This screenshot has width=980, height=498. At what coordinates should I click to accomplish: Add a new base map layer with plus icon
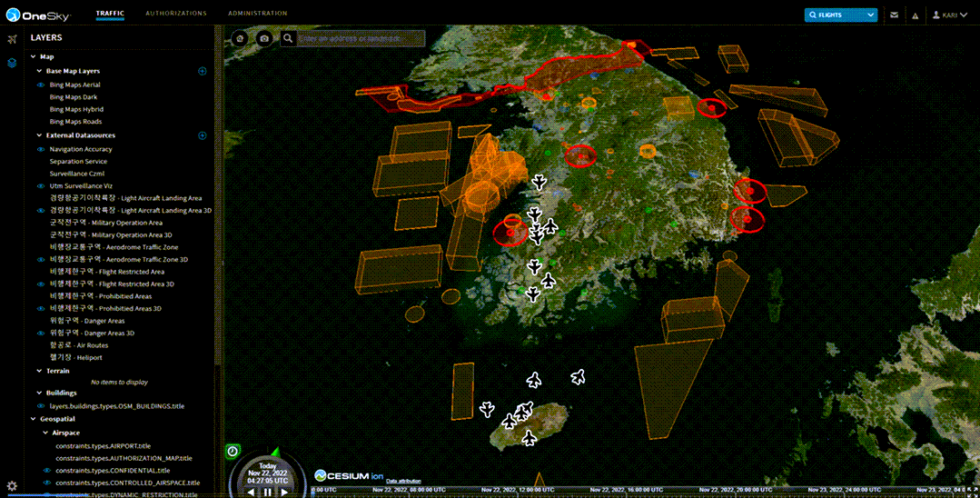click(x=202, y=71)
